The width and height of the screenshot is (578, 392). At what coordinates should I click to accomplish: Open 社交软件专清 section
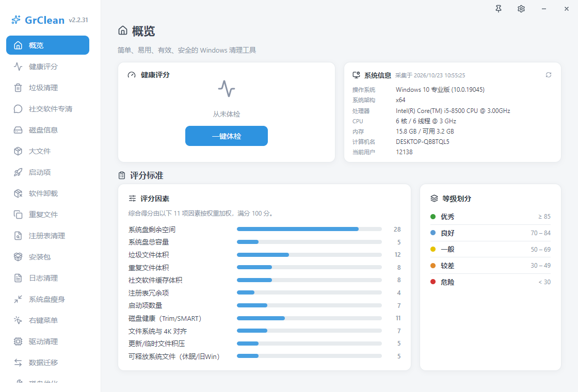tap(47, 109)
